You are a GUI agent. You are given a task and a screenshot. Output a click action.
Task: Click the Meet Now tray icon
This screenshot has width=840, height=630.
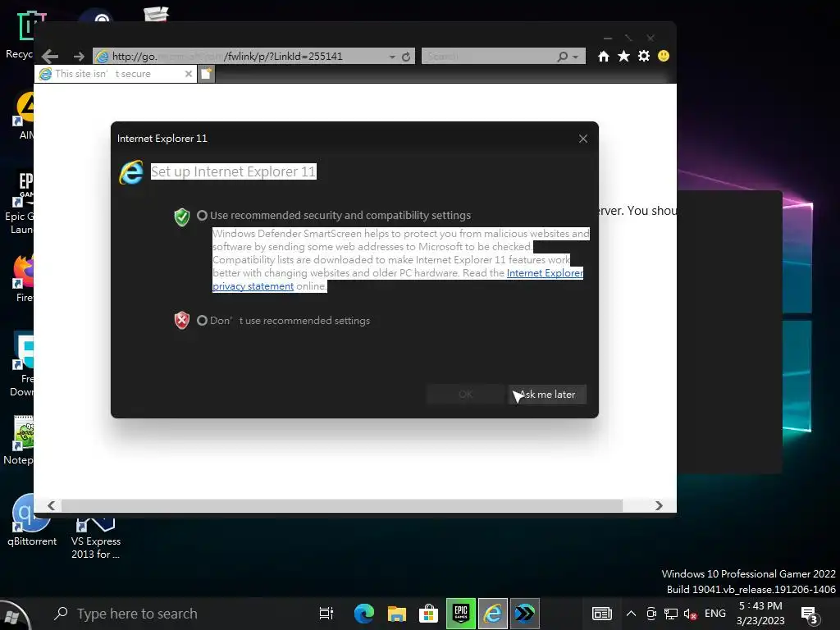tap(651, 614)
